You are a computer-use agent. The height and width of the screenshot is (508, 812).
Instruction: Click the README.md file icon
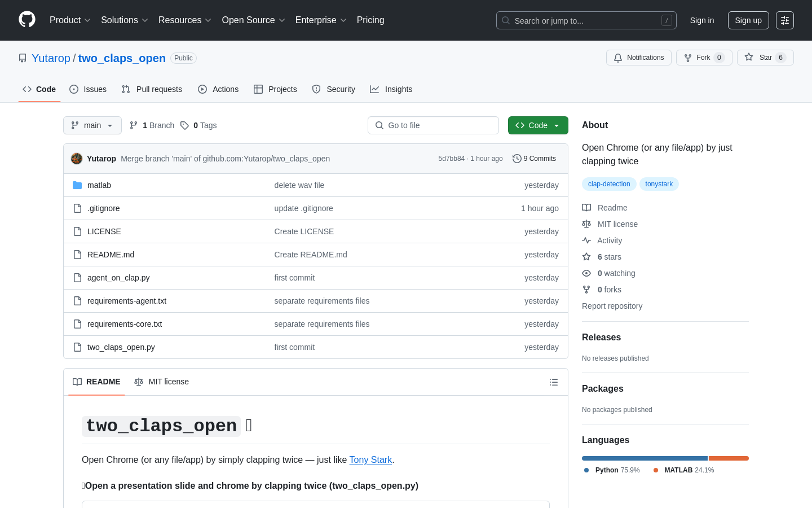(x=78, y=255)
